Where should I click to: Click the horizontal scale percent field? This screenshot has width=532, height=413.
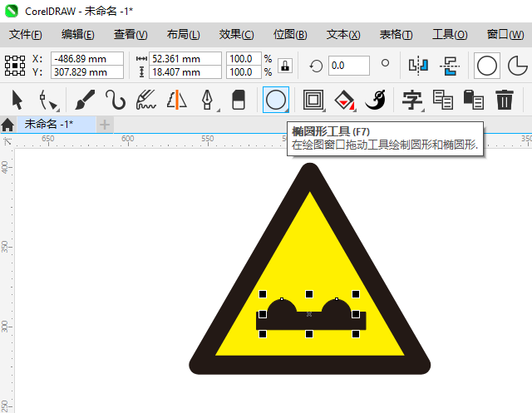[x=244, y=59]
